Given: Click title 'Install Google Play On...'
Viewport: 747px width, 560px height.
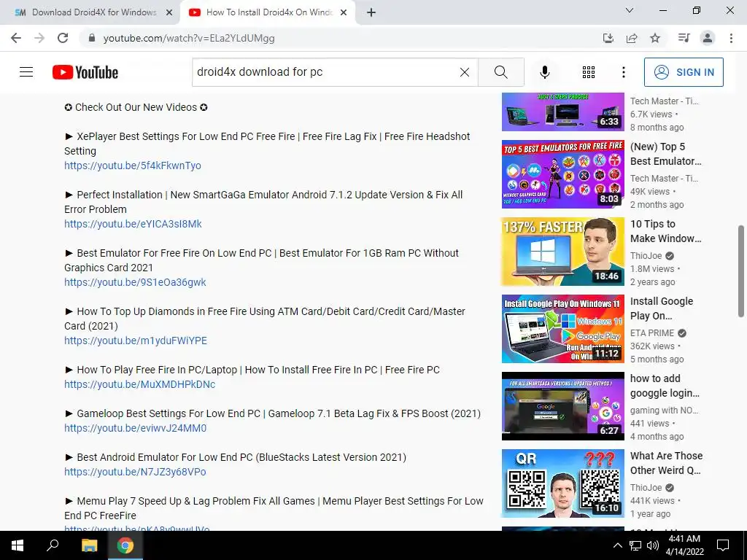Looking at the screenshot, I should 662,308.
